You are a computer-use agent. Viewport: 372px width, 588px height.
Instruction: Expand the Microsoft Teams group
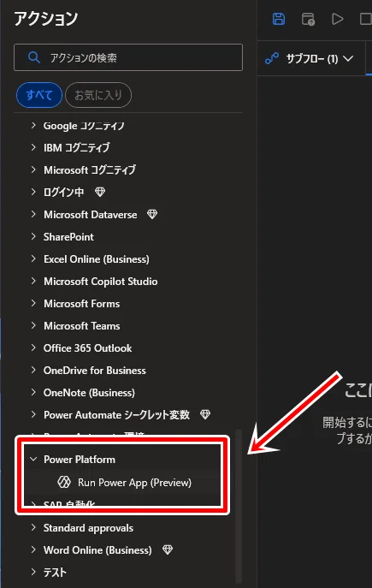coord(33,325)
